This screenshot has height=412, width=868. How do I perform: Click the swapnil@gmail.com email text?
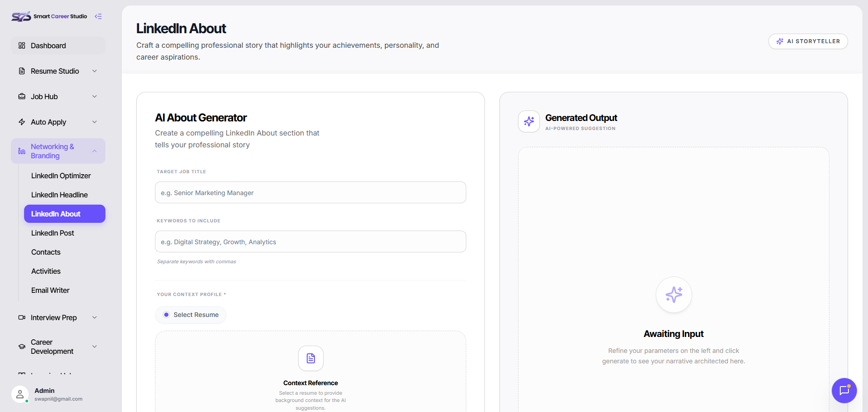(59, 399)
